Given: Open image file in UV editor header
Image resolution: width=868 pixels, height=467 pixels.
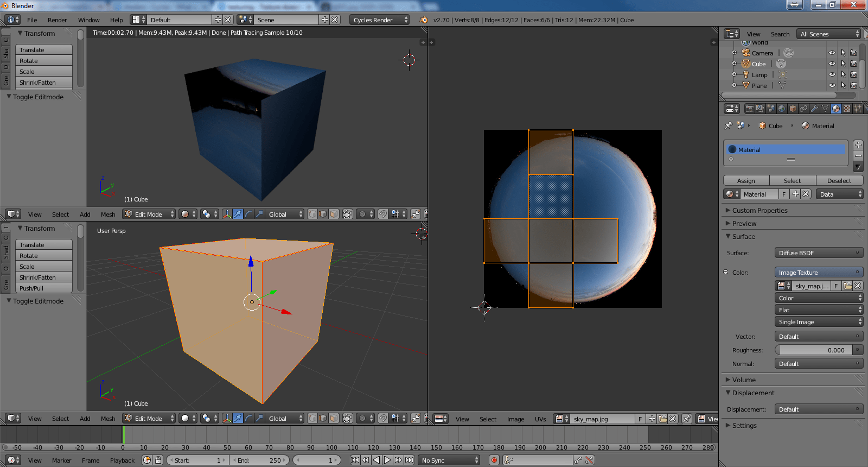Looking at the screenshot, I should pyautogui.click(x=662, y=419).
